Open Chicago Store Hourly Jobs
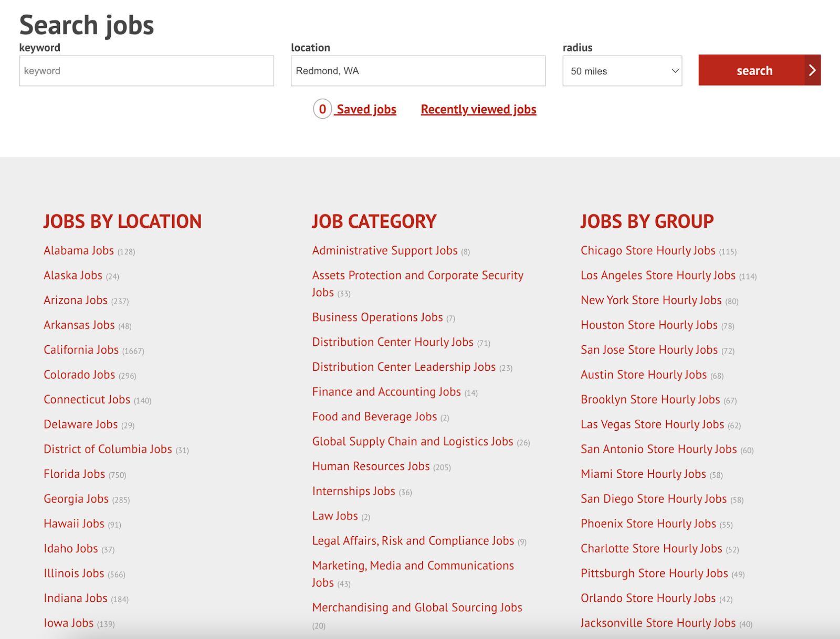Viewport: 840px width, 639px height. [x=648, y=250]
